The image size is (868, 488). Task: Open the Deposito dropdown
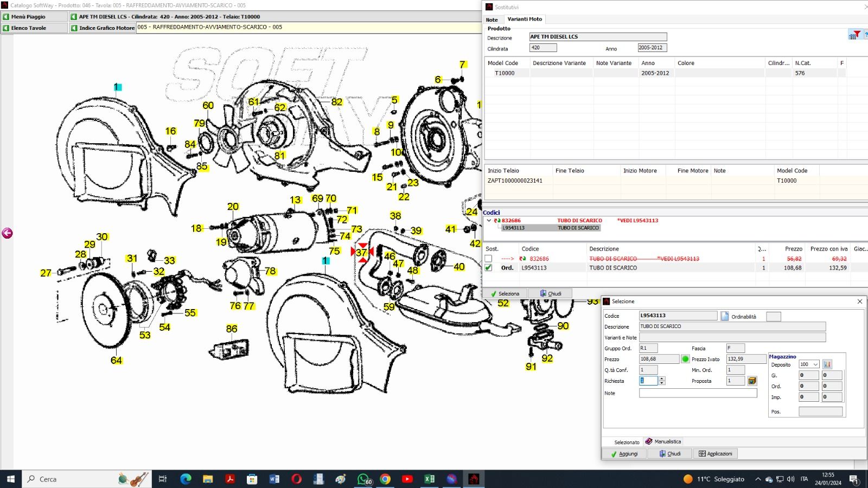coord(815,364)
